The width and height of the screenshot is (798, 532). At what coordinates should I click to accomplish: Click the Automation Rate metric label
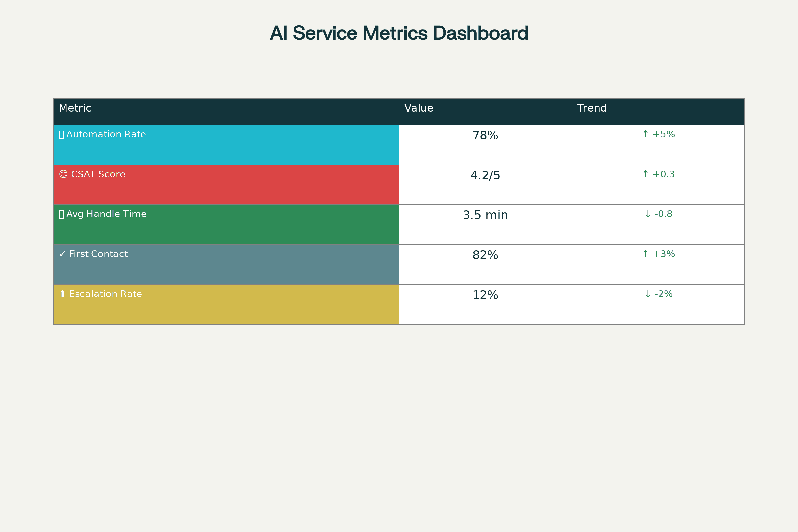tap(106, 134)
